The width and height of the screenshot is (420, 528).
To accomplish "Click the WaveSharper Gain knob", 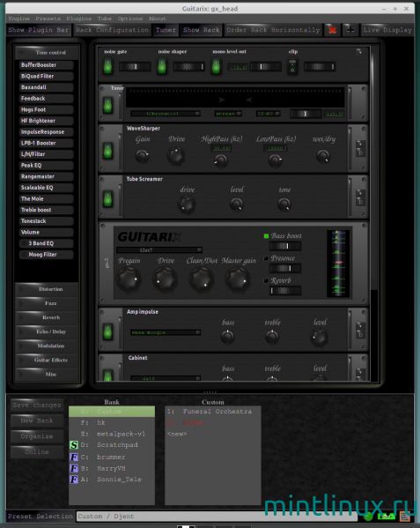I will (x=142, y=156).
